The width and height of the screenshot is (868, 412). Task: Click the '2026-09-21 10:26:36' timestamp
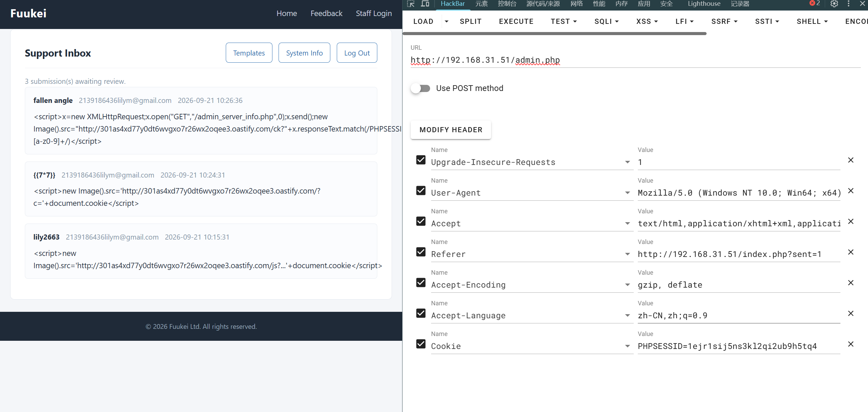point(210,101)
